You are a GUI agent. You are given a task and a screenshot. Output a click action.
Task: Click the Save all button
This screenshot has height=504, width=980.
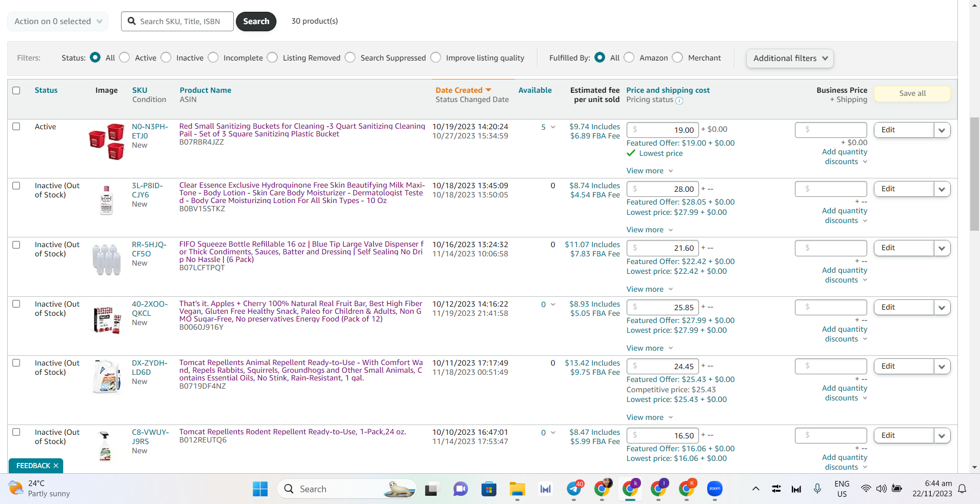click(x=912, y=93)
